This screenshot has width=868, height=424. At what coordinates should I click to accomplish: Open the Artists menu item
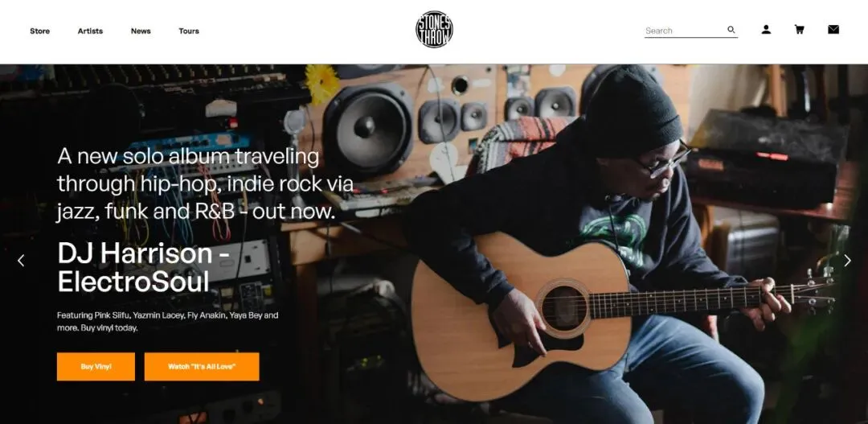(x=90, y=31)
